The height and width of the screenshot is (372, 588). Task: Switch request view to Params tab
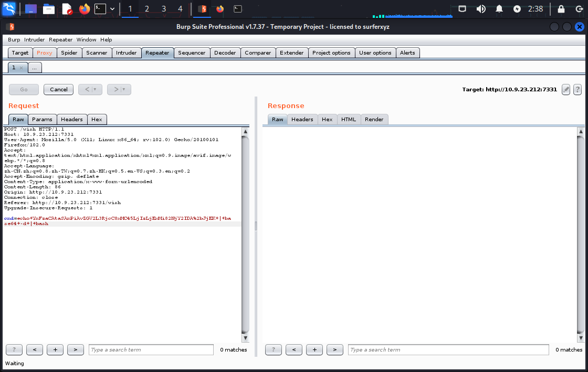click(42, 120)
